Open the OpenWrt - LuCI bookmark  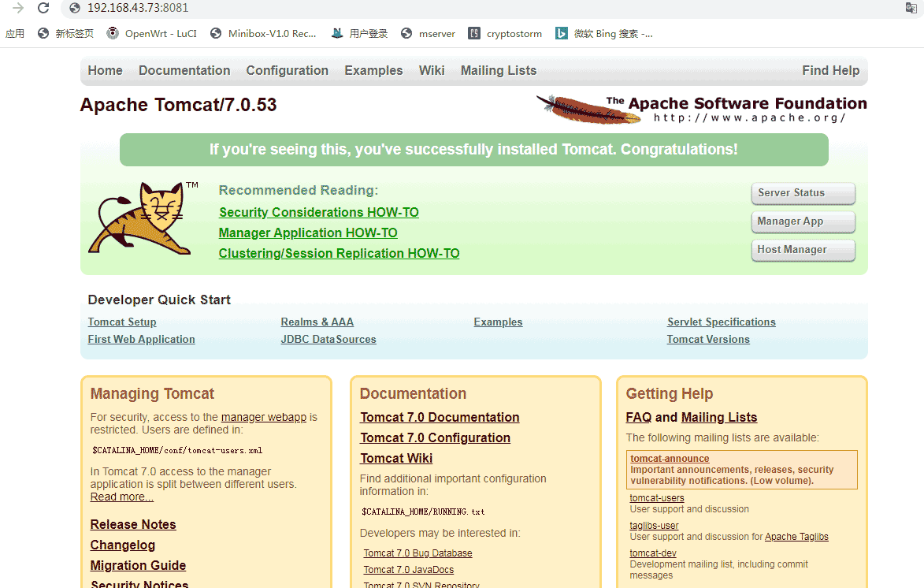152,33
